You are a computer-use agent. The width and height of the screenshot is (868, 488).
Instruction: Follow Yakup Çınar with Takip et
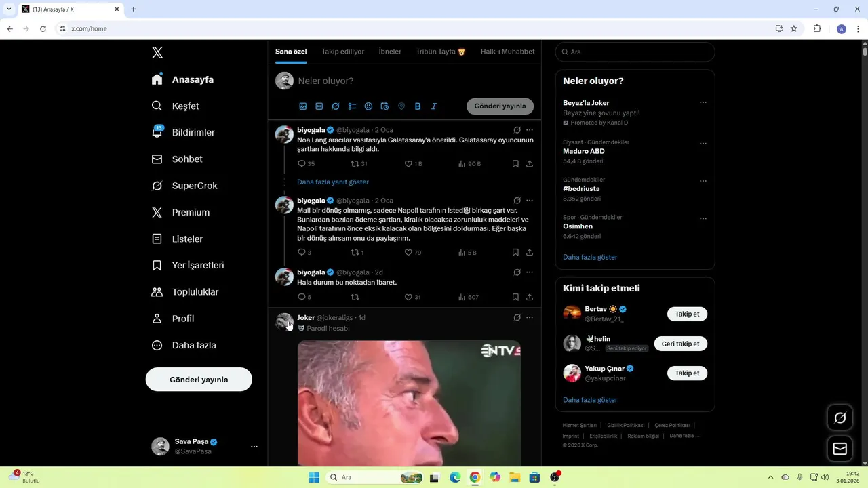[x=687, y=373]
